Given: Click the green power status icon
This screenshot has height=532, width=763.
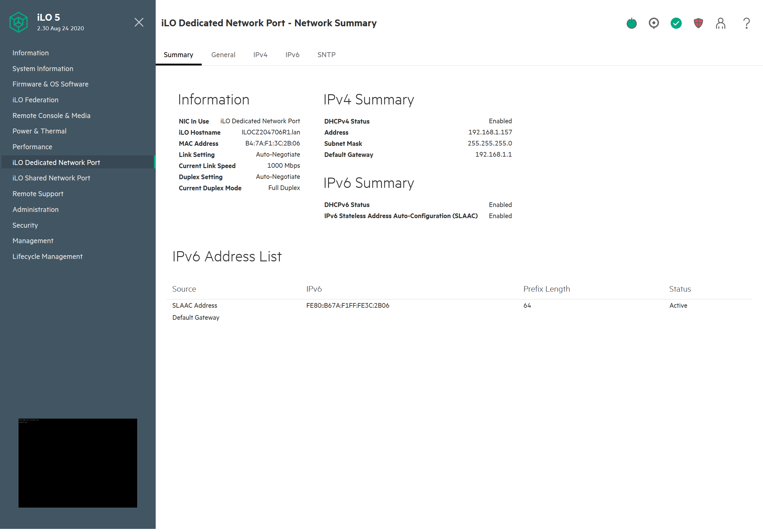Looking at the screenshot, I should pos(631,23).
